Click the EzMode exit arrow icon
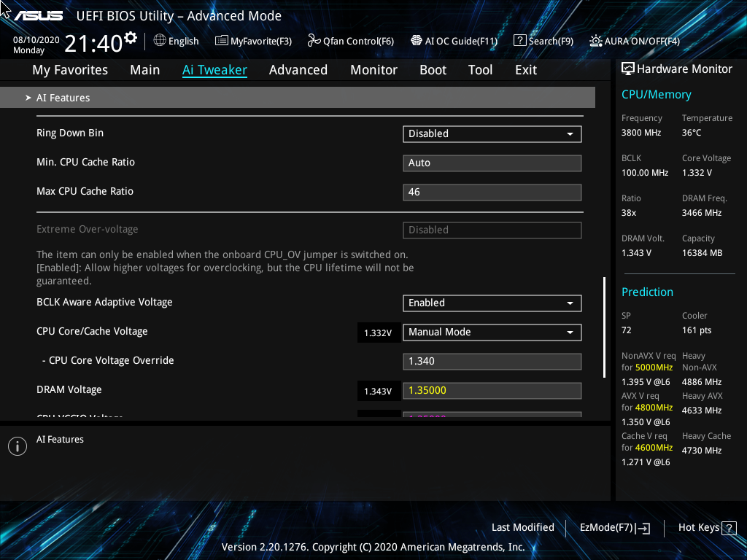Screen dimensions: 747x560 tap(643, 528)
